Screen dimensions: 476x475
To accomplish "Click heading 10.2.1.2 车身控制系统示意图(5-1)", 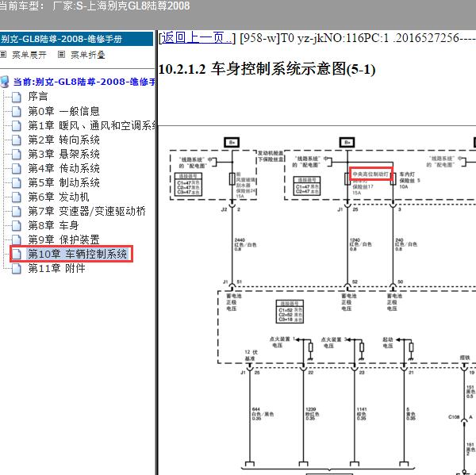I will click(x=267, y=69).
